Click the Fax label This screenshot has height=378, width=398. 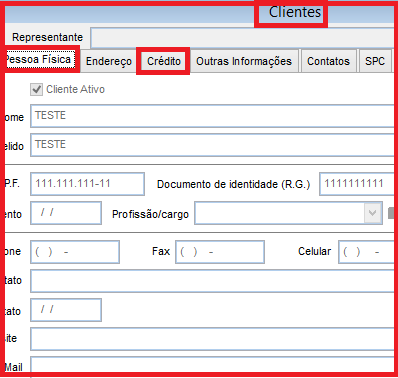(161, 251)
